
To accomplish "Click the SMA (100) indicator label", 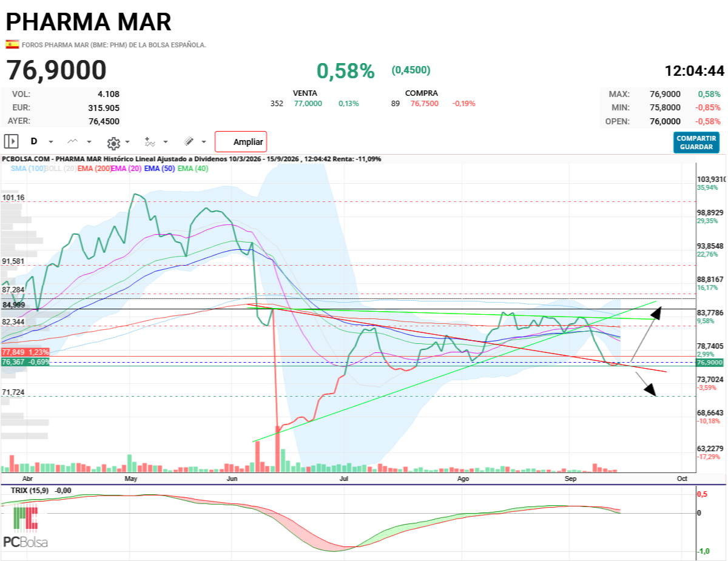I will pos(28,169).
